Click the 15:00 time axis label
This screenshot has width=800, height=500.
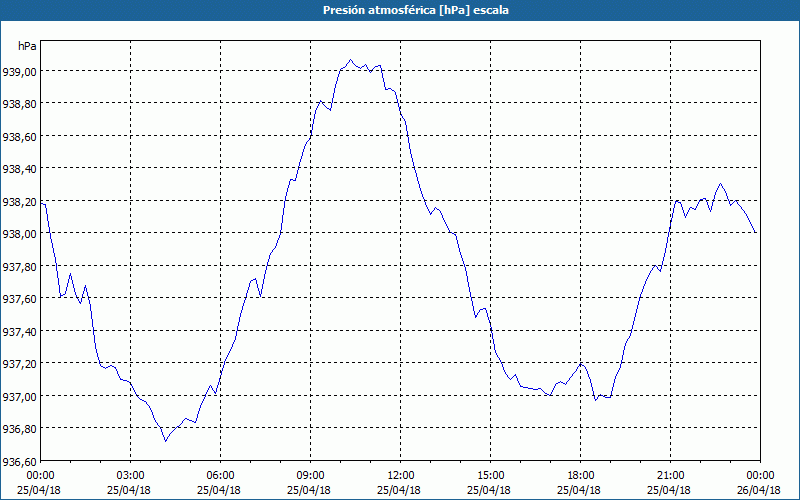490,476
